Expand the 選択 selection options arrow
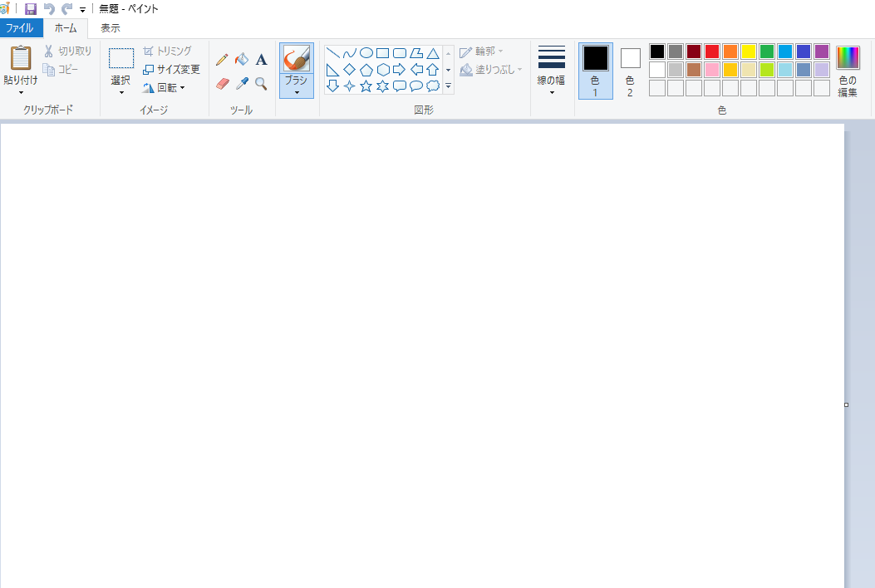The width and height of the screenshot is (875, 588). coord(121,92)
